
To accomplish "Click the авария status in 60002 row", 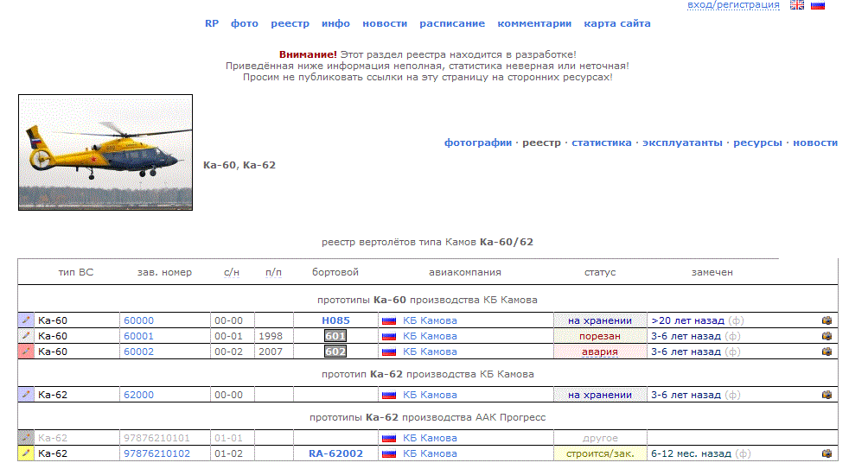I will [599, 352].
